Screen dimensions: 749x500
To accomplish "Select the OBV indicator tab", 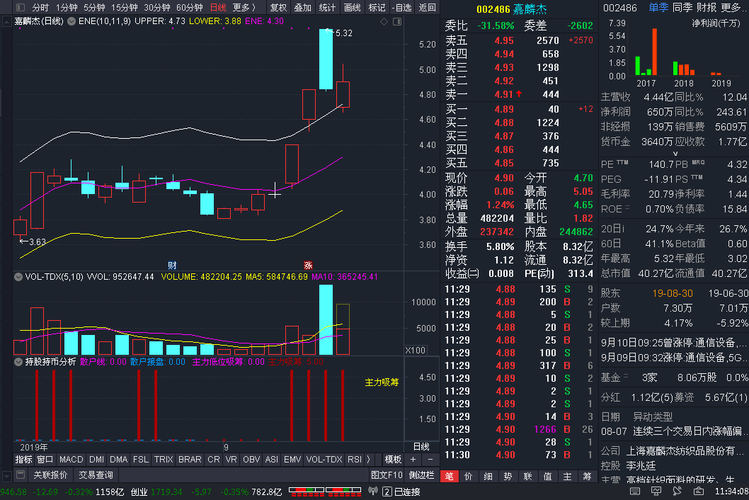I will click(251, 459).
